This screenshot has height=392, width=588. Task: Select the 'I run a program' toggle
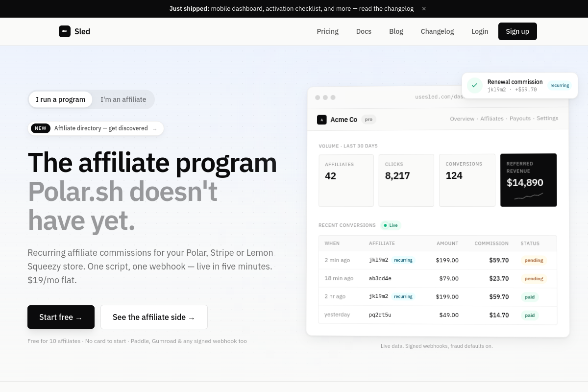pyautogui.click(x=60, y=99)
